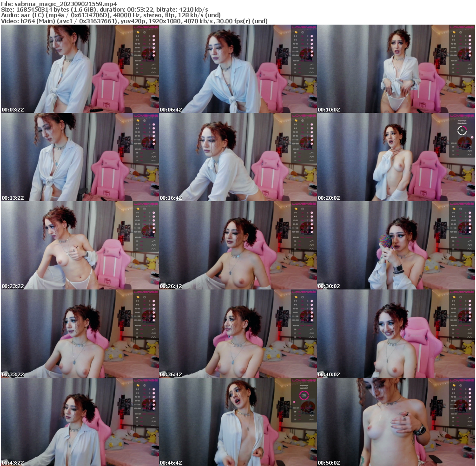The width and height of the screenshot is (476, 466).
Task: Click the thumbnail at 00:40:02
Action: [396, 334]
